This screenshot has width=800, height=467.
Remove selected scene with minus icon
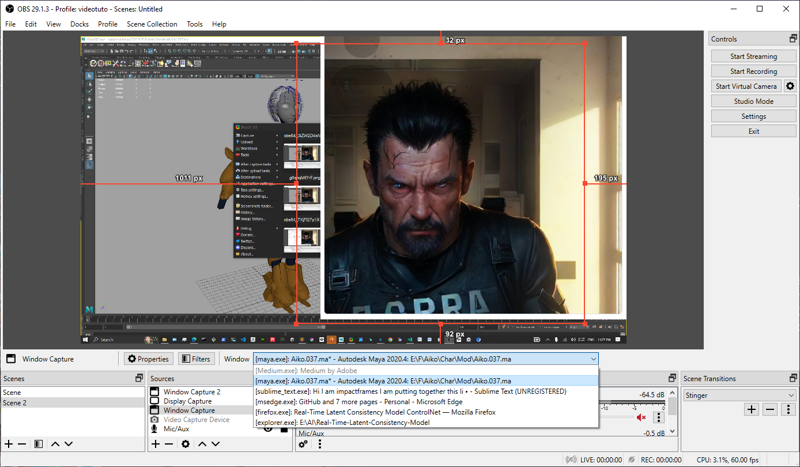click(22, 444)
